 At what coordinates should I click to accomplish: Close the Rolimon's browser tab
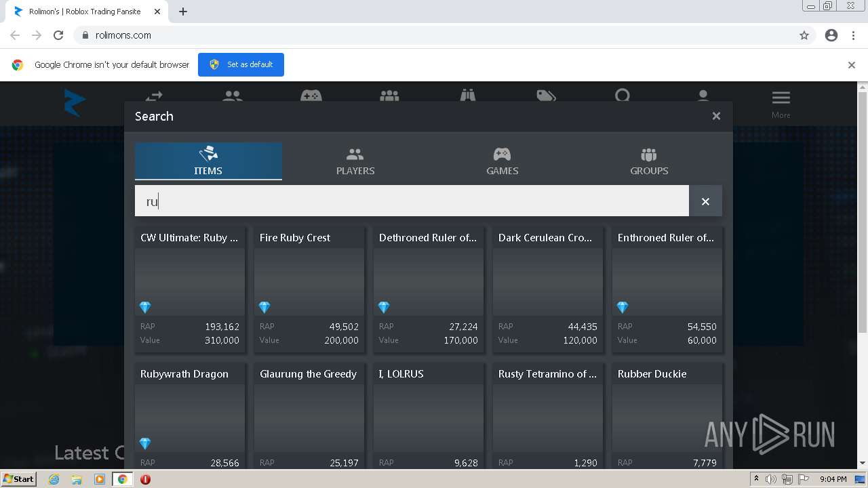(157, 12)
